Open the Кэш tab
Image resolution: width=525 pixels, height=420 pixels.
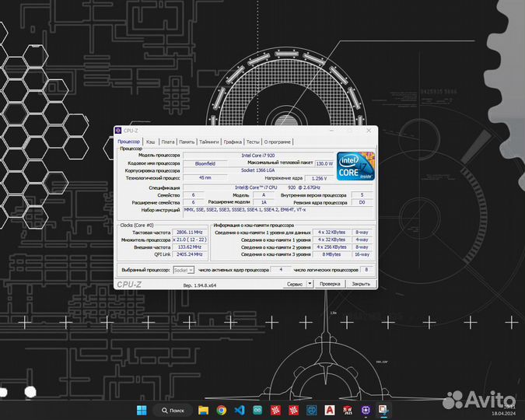(x=150, y=142)
